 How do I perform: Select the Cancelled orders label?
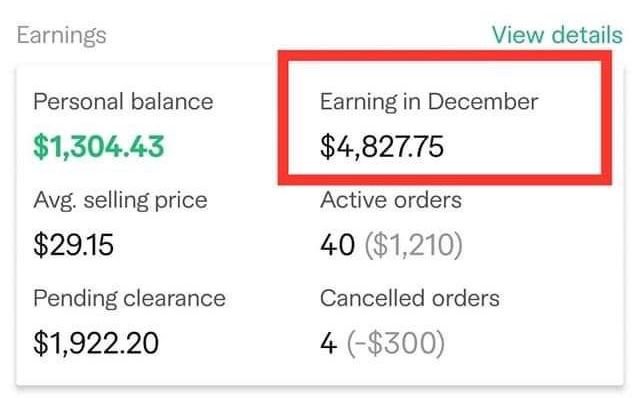pos(410,298)
